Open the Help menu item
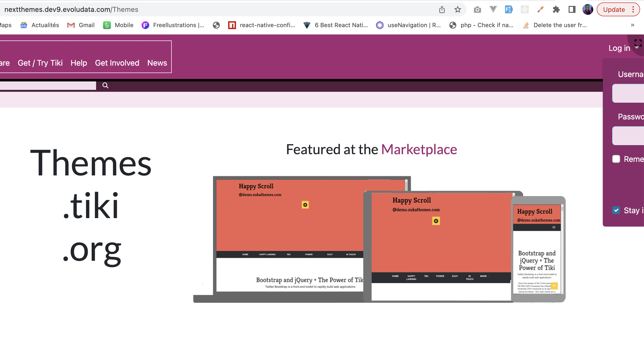 pos(79,63)
